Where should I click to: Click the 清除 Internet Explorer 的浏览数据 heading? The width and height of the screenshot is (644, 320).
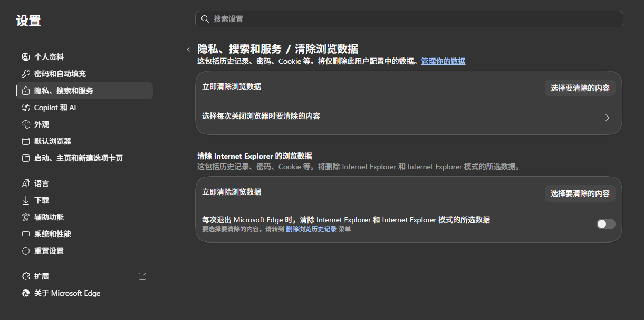tap(255, 156)
